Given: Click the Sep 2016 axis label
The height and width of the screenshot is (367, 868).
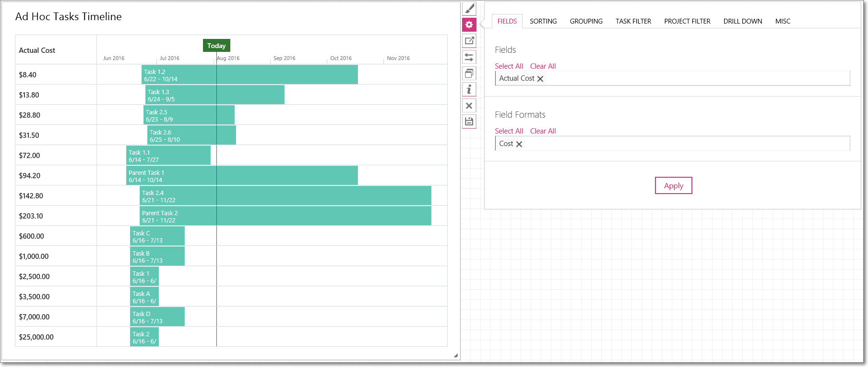Looking at the screenshot, I should (284, 58).
